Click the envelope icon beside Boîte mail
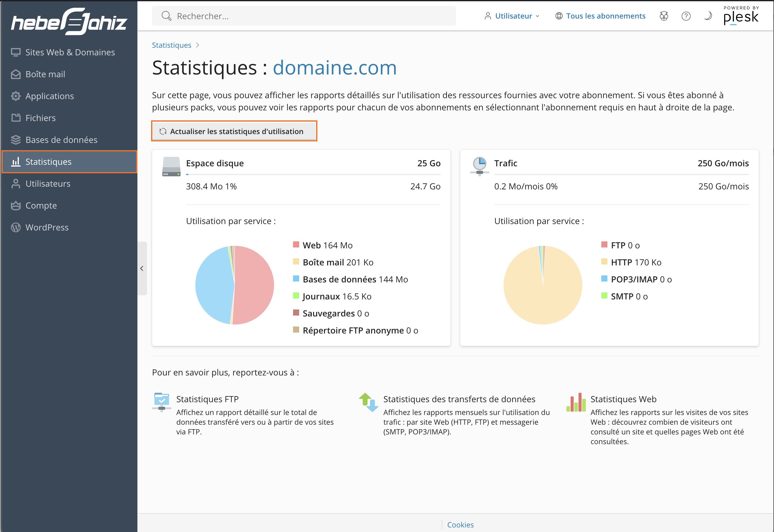Viewport: 774px width, 532px height. [x=16, y=74]
